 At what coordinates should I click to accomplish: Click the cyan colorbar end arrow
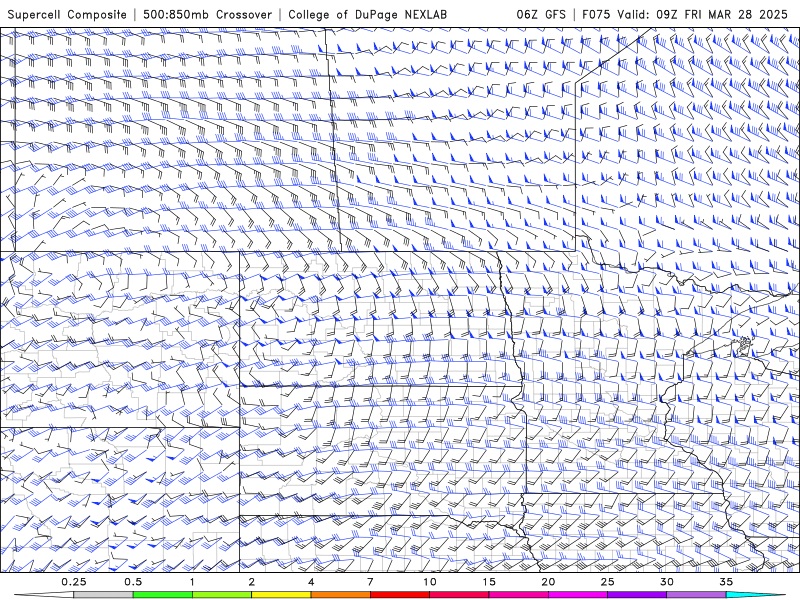tap(753, 595)
